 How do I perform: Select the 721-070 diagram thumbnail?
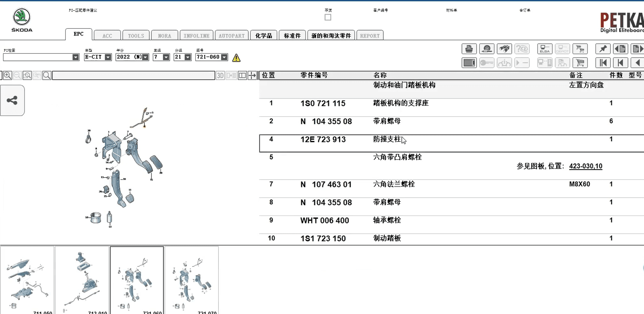192,279
